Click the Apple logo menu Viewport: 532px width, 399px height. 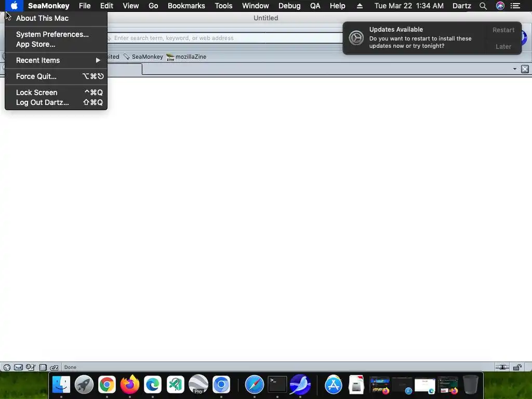point(14,6)
